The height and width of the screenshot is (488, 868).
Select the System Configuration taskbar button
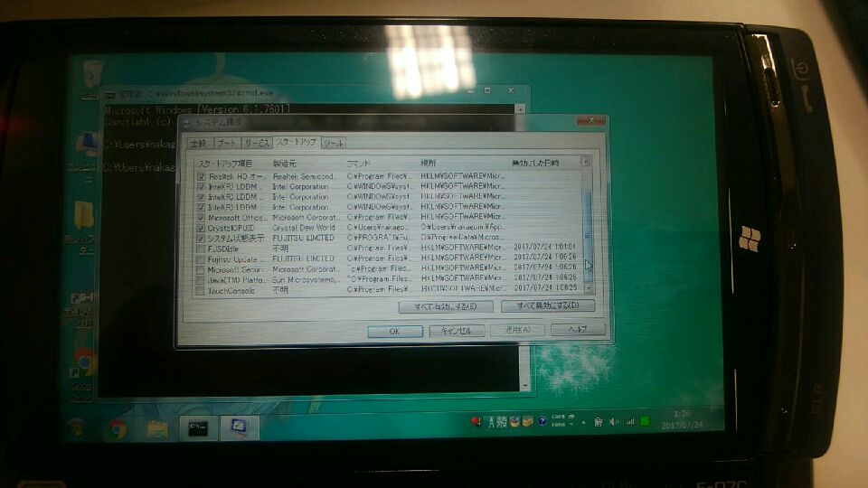pyautogui.click(x=239, y=428)
